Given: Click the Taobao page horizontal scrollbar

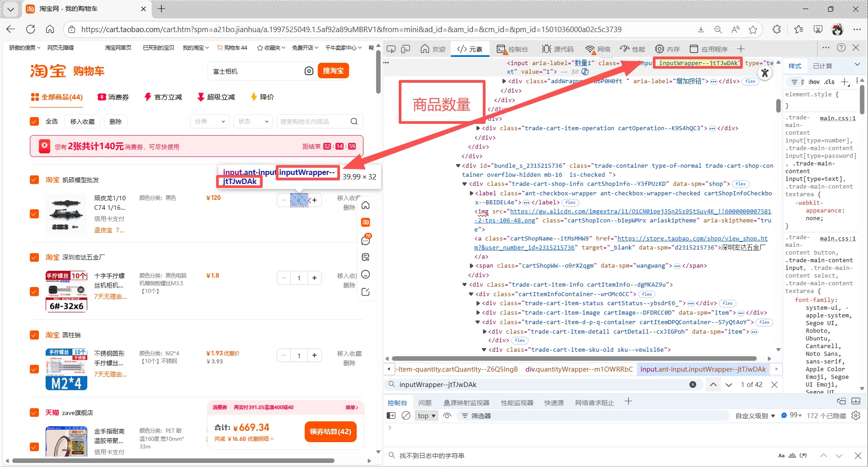Looking at the screenshot, I should click(174, 461).
